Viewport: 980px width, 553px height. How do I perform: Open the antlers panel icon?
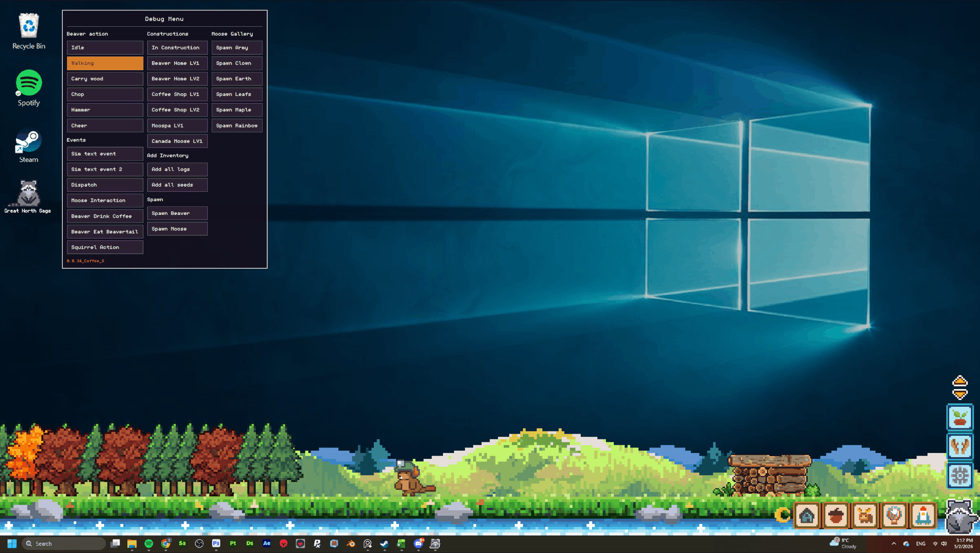[960, 446]
